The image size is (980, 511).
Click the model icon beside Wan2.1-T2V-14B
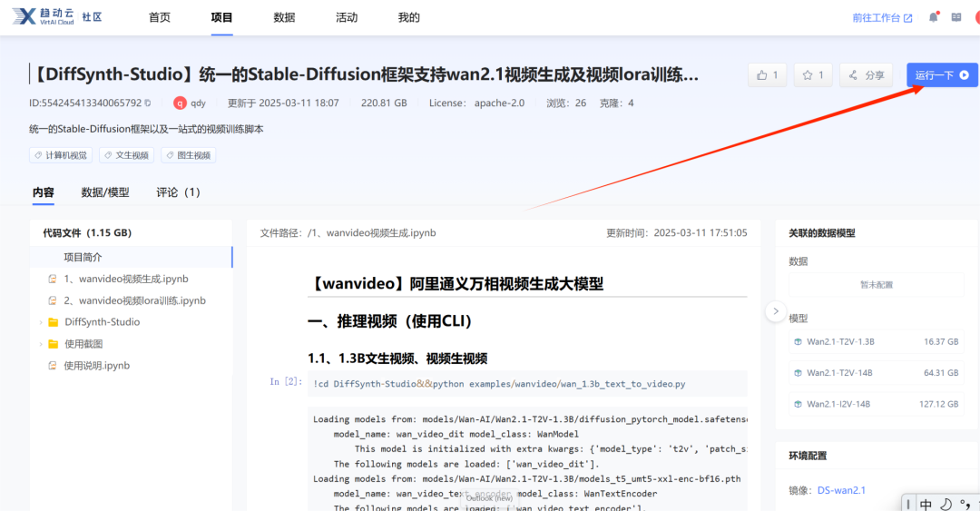[799, 373]
